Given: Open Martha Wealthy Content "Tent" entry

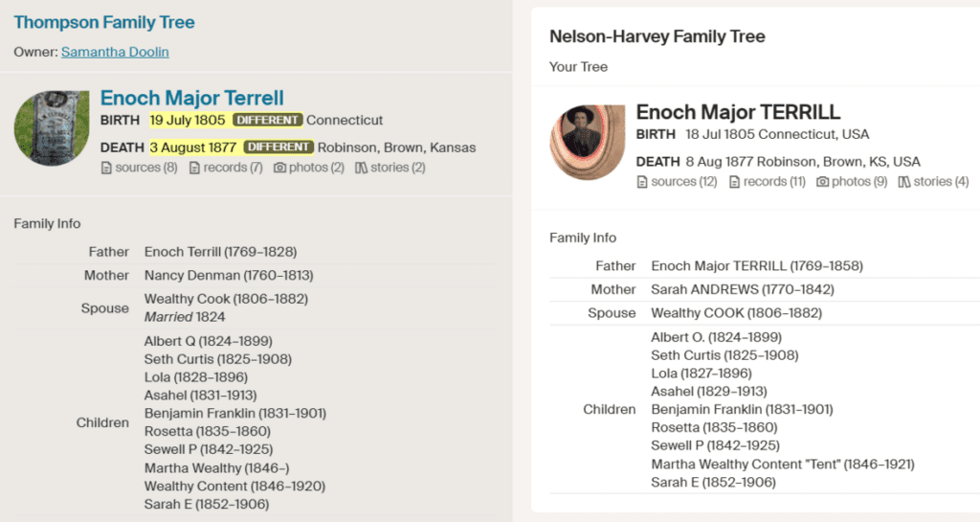Looking at the screenshot, I should [782, 464].
